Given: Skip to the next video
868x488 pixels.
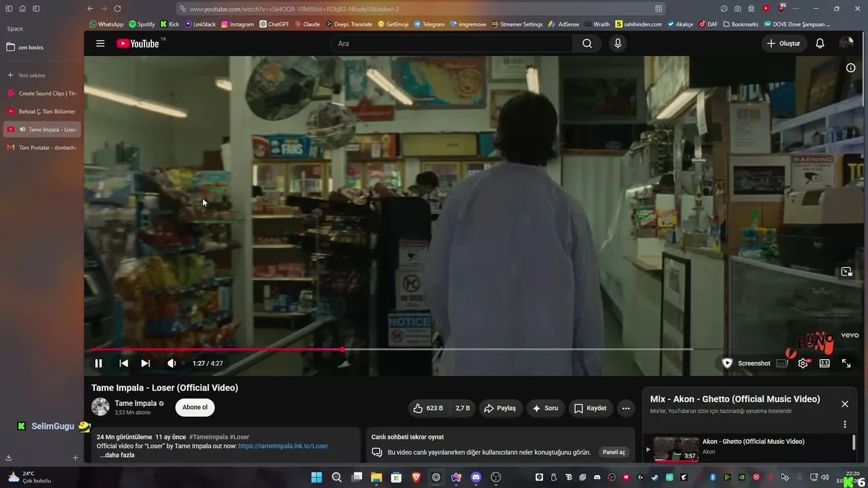Looking at the screenshot, I should click(x=145, y=363).
